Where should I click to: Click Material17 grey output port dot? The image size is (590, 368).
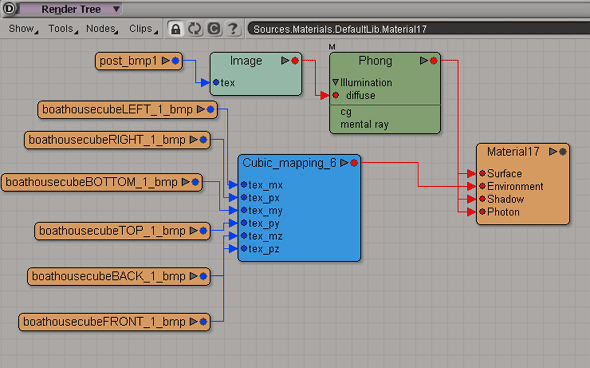click(563, 152)
